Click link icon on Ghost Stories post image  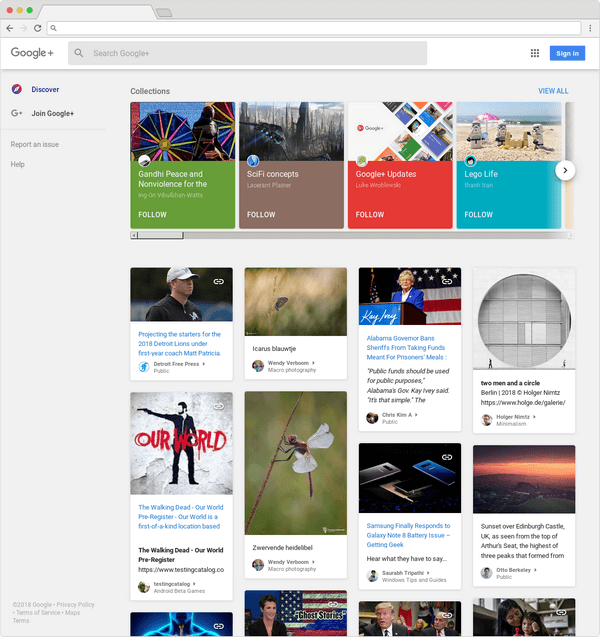click(x=333, y=604)
